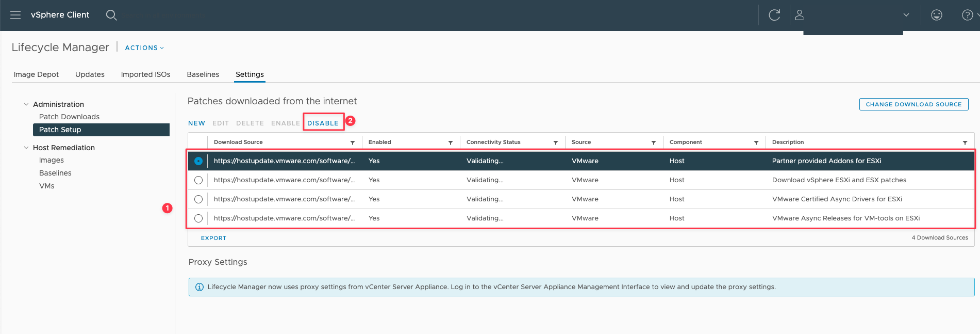This screenshot has height=334, width=980.
Task: Click CHANGE DOWNLOAD SOURCE button
Action: click(913, 104)
